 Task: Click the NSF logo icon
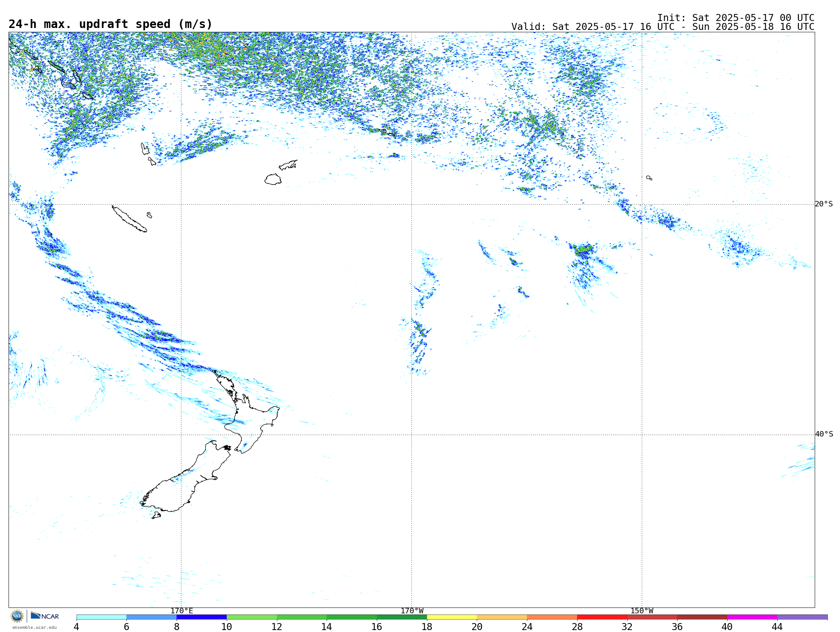point(17,616)
